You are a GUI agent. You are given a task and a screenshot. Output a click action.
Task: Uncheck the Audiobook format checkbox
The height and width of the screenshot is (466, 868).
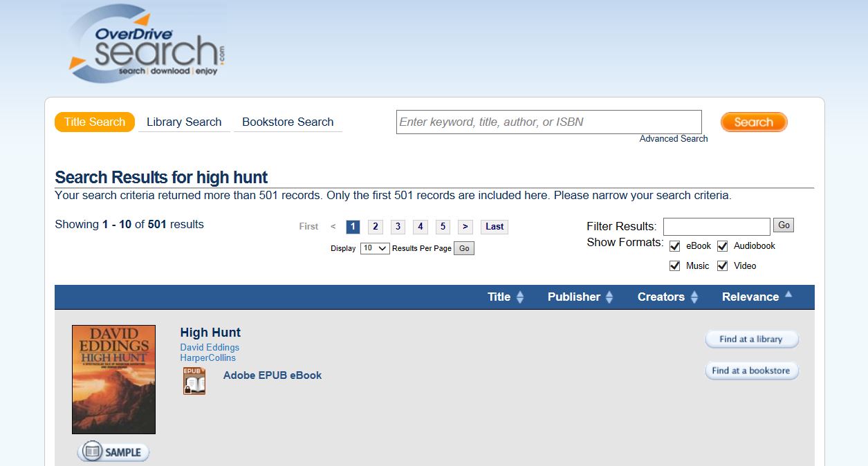pyautogui.click(x=723, y=246)
